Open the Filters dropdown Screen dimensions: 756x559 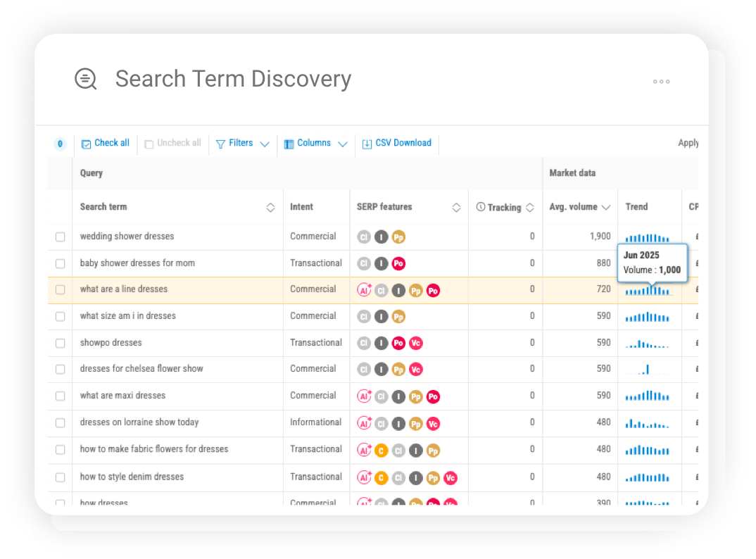[x=242, y=143]
